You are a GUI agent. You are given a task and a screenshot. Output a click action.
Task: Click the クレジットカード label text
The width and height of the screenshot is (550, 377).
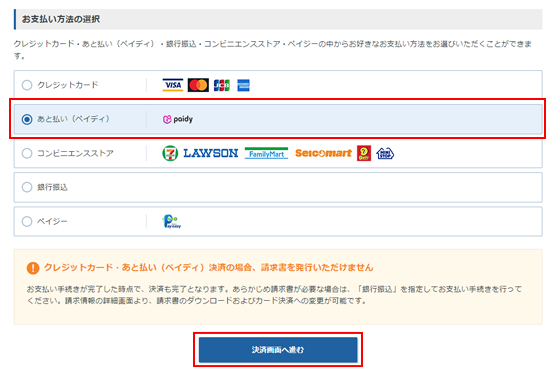click(x=68, y=85)
